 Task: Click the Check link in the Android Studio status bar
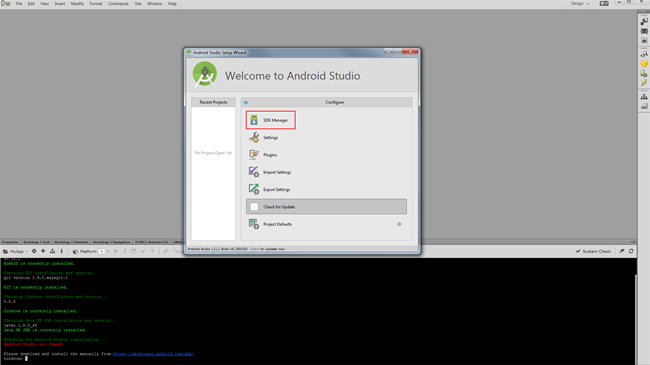tap(254, 249)
